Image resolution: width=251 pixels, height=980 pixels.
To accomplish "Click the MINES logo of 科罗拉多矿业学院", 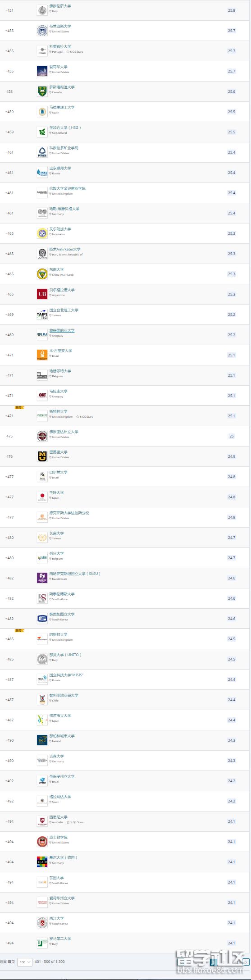I will coord(42,152).
